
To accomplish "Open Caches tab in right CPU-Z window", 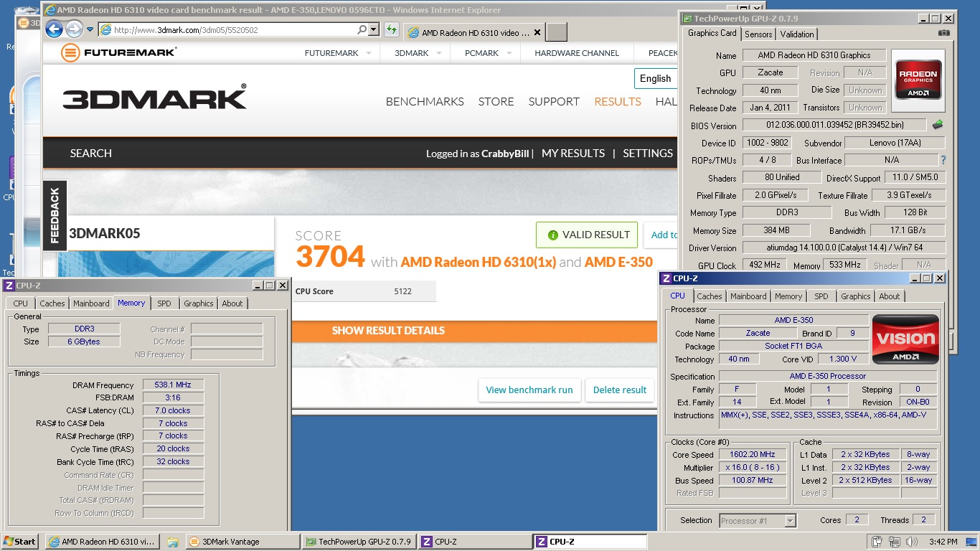I will pyautogui.click(x=710, y=296).
